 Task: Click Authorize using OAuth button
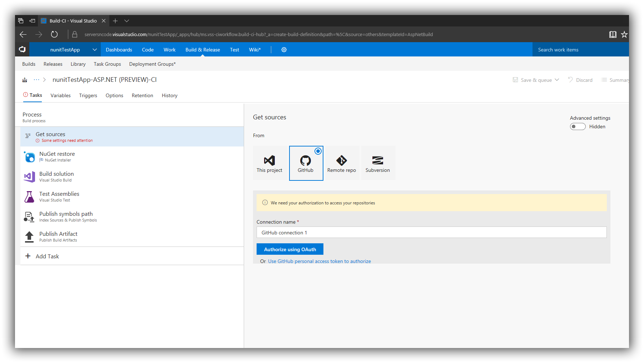[290, 249]
